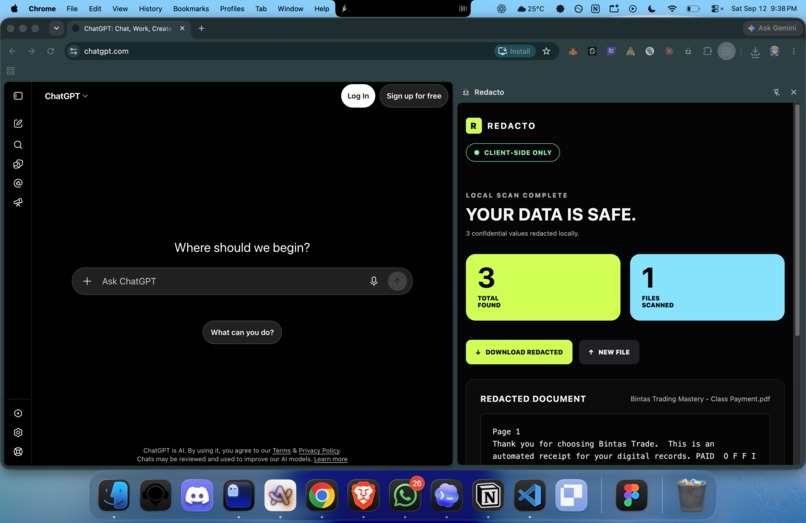Open Visual Studio Code from the Dock
806x523 pixels.
click(529, 495)
